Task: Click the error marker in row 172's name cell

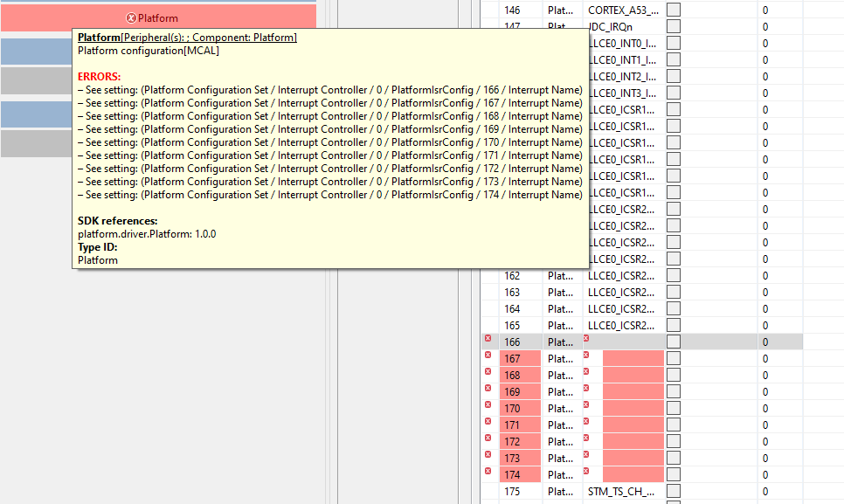Action: (x=585, y=441)
